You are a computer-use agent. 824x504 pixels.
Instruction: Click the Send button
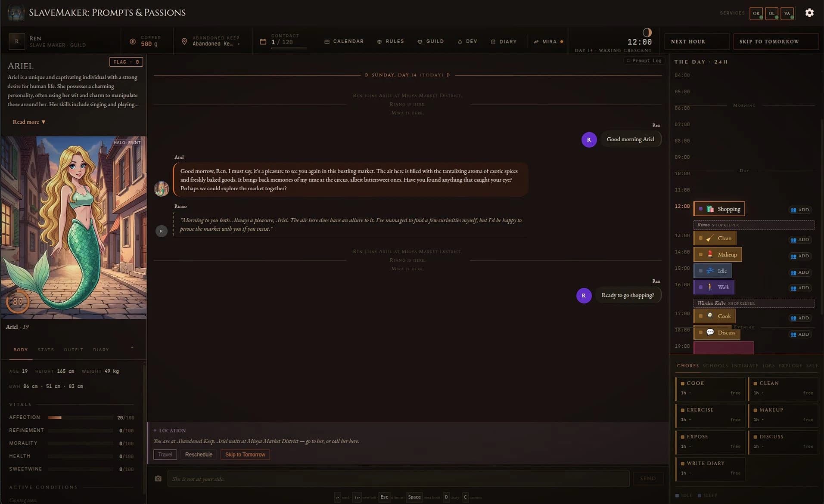coord(648,479)
